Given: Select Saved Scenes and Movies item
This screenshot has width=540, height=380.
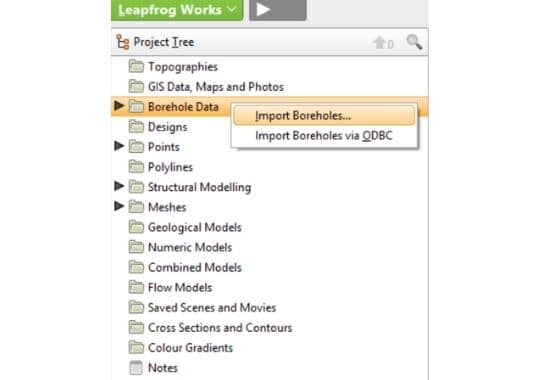Looking at the screenshot, I should coord(212,308).
